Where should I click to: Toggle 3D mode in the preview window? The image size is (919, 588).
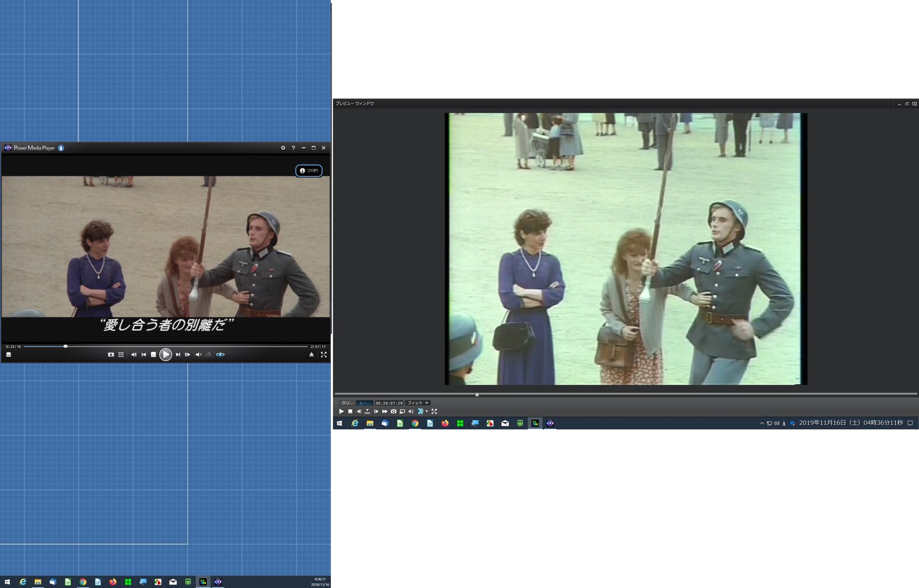(420, 411)
